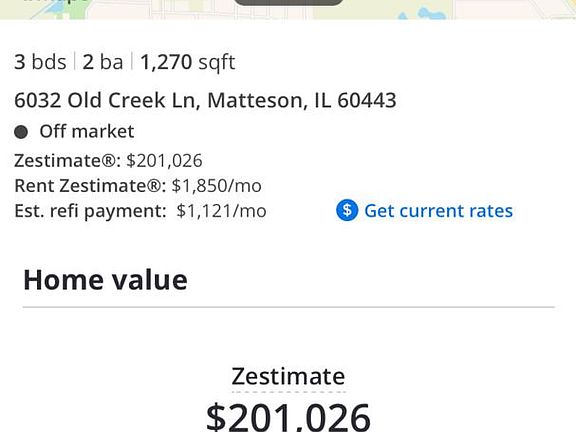Click the $1,121/mo refi payment amount
Screen dimensions: 576x432
coord(222,211)
